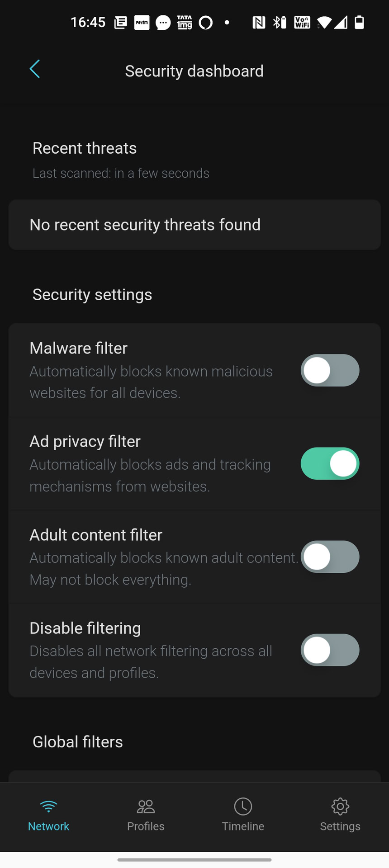
Task: Open the Timeline clock icon
Action: tap(243, 806)
